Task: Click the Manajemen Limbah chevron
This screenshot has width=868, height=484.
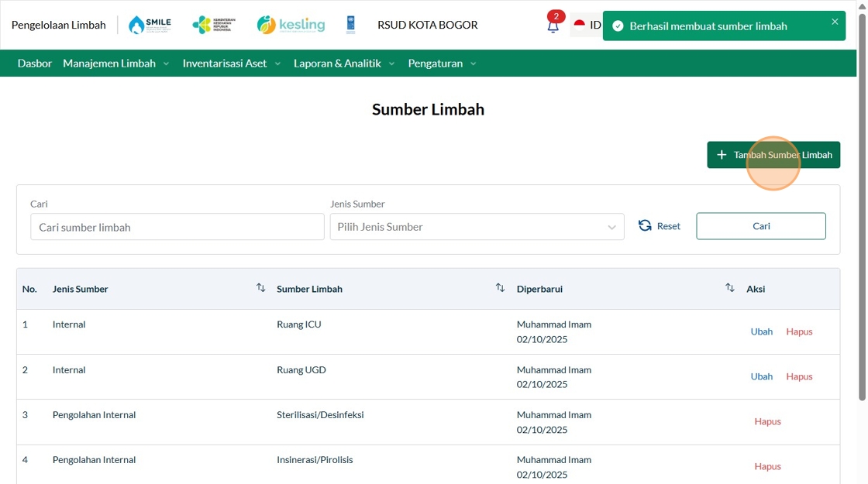Action: tap(166, 64)
